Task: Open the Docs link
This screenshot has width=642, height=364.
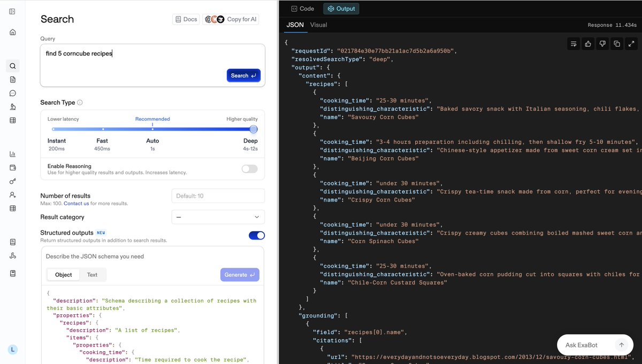Action: (x=186, y=19)
